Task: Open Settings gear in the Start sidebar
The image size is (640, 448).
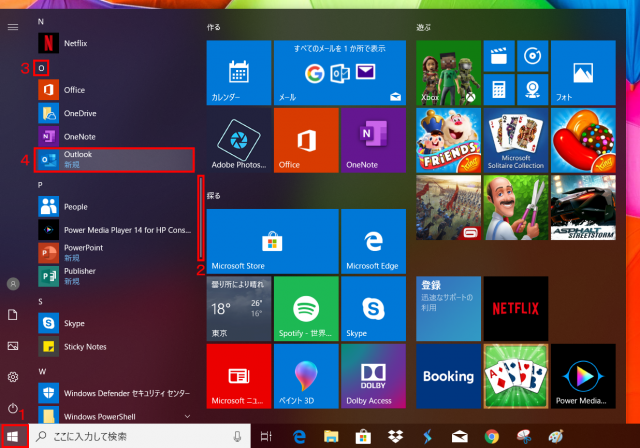Action: point(13,377)
